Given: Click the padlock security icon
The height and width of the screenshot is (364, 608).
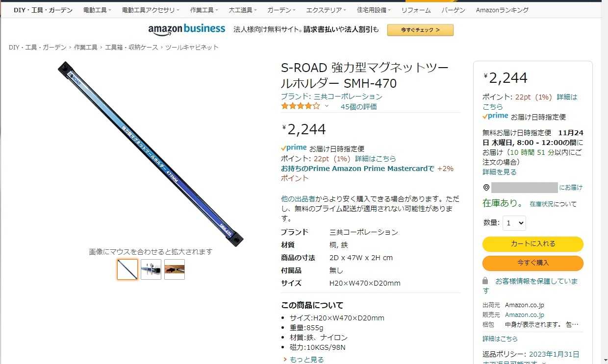Looking at the screenshot, I should [x=485, y=281].
